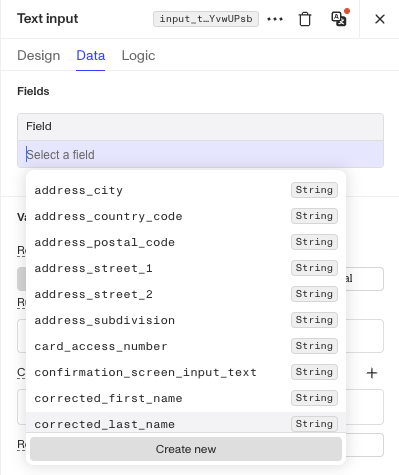
Task: Pick address_postal_code from dropdown
Action: 186,242
